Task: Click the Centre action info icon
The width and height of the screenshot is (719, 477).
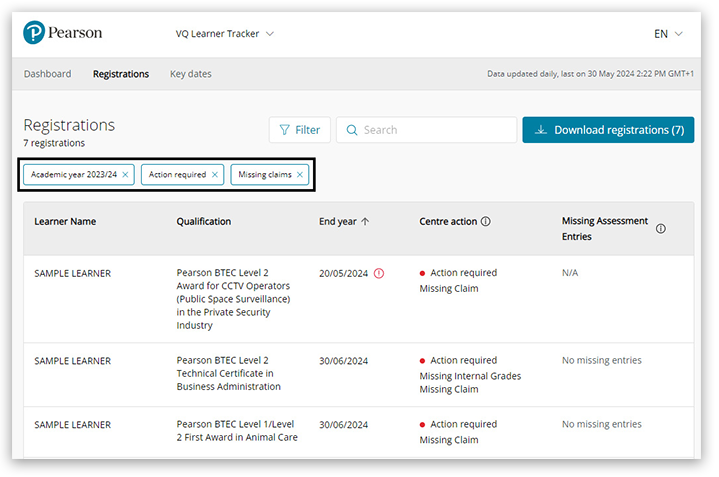Action: (486, 222)
